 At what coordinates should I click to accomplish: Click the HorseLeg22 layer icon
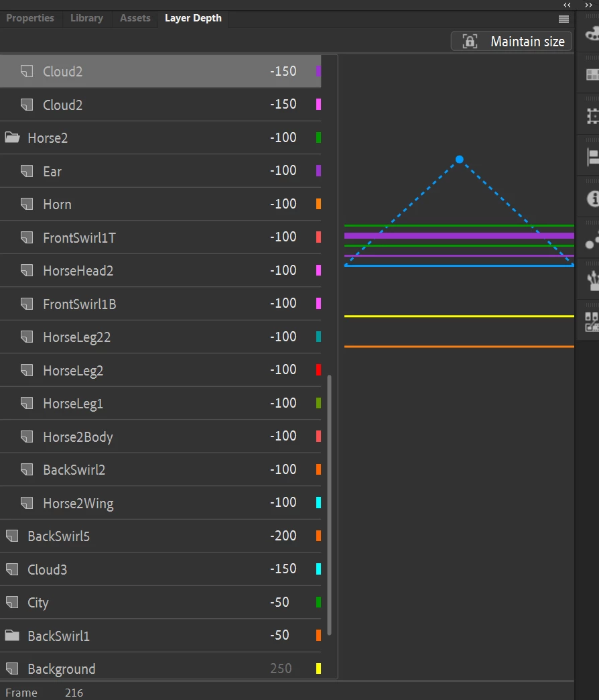coord(27,337)
